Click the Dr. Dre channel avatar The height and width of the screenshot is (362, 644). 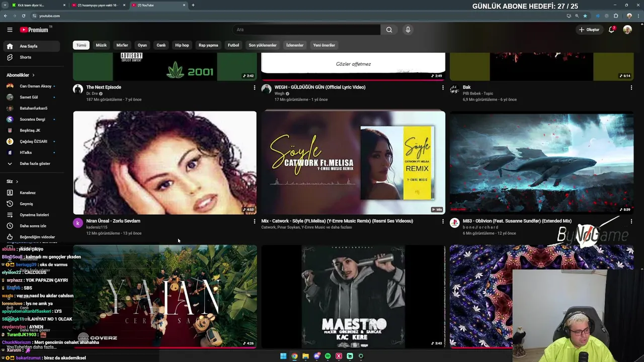click(78, 89)
